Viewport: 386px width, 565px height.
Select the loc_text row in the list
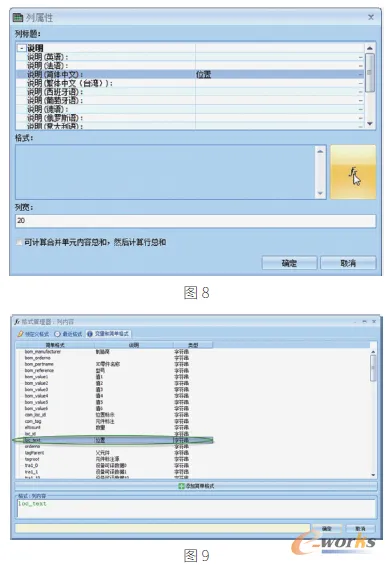point(113,440)
